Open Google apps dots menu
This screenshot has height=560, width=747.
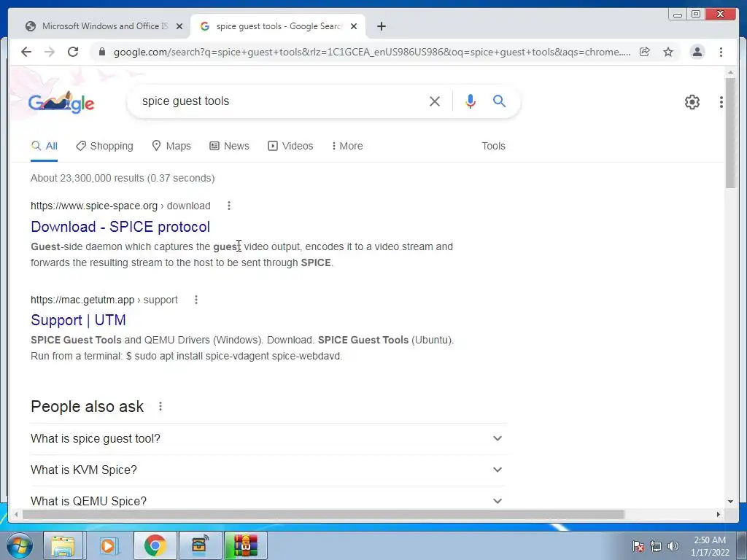click(721, 102)
